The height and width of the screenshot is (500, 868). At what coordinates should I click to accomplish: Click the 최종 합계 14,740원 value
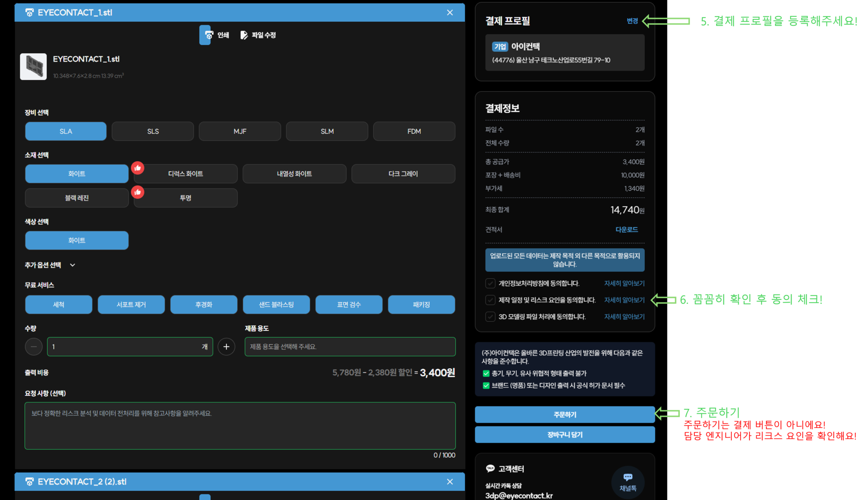627,210
